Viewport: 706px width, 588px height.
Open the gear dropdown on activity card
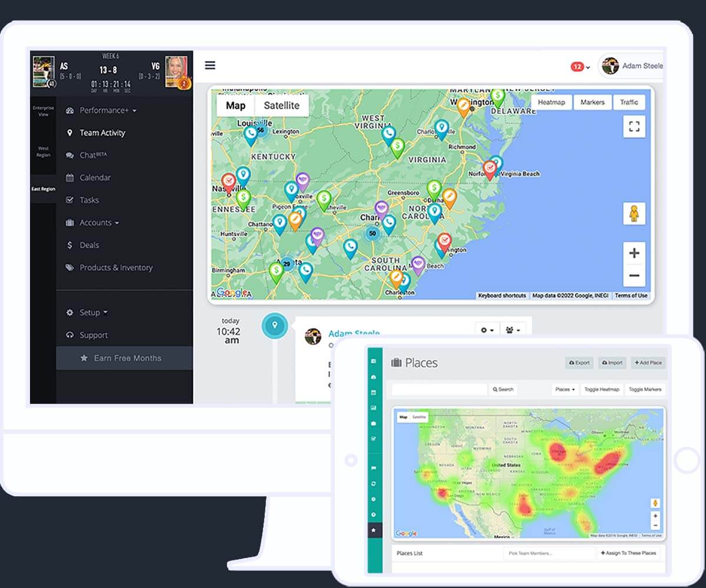[x=487, y=330]
